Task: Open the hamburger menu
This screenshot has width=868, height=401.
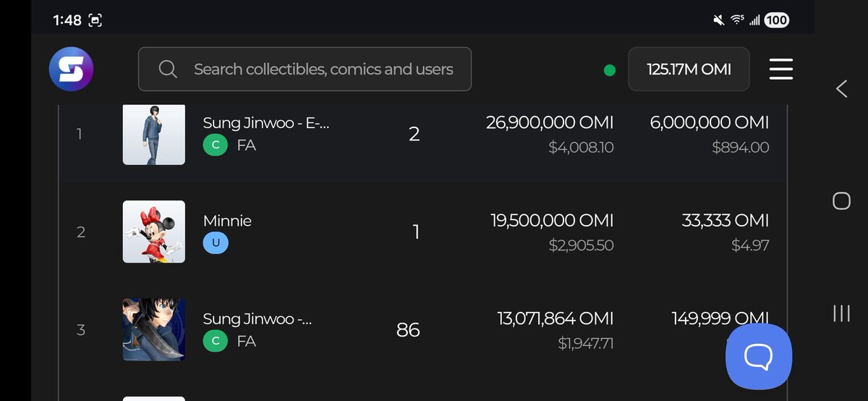Action: pos(781,69)
